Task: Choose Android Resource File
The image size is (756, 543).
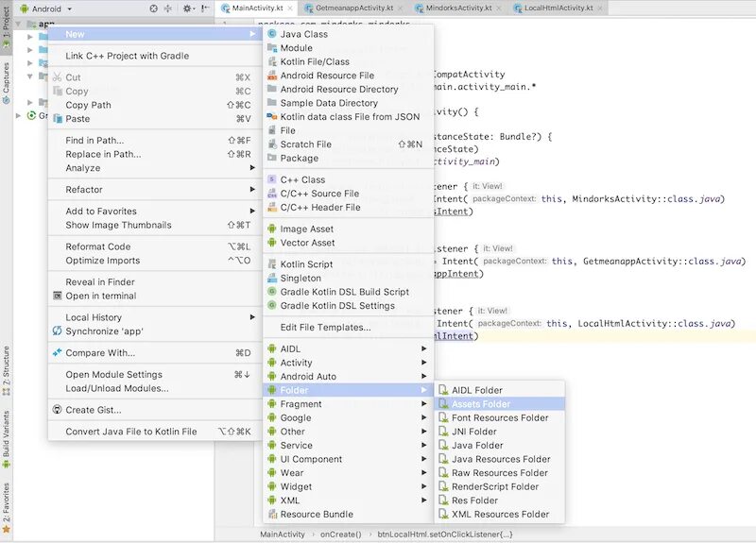Action: (348, 76)
